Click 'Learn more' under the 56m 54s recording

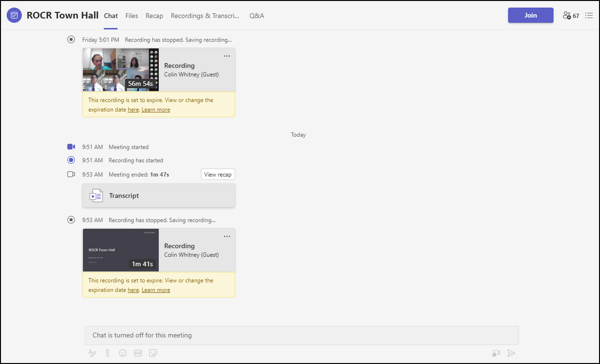click(156, 109)
